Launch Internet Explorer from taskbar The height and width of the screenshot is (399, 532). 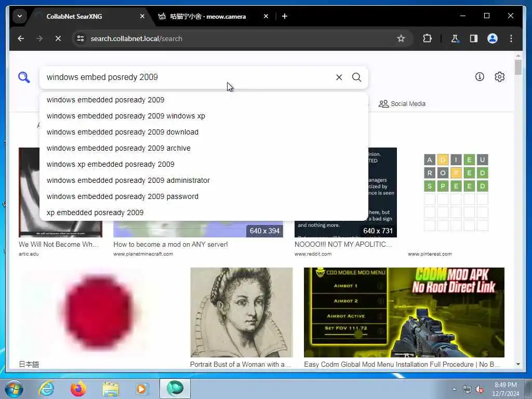(46, 389)
